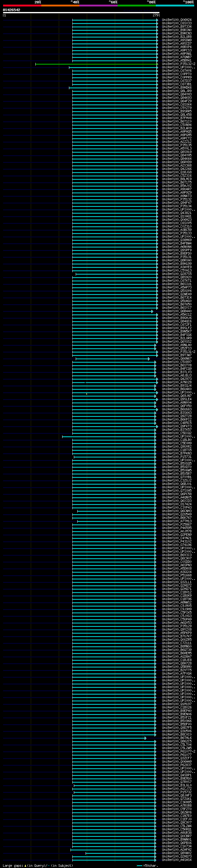Click the red 20% segment of identity scale
This screenshot has width=197, height=868.
pos(22,6)
